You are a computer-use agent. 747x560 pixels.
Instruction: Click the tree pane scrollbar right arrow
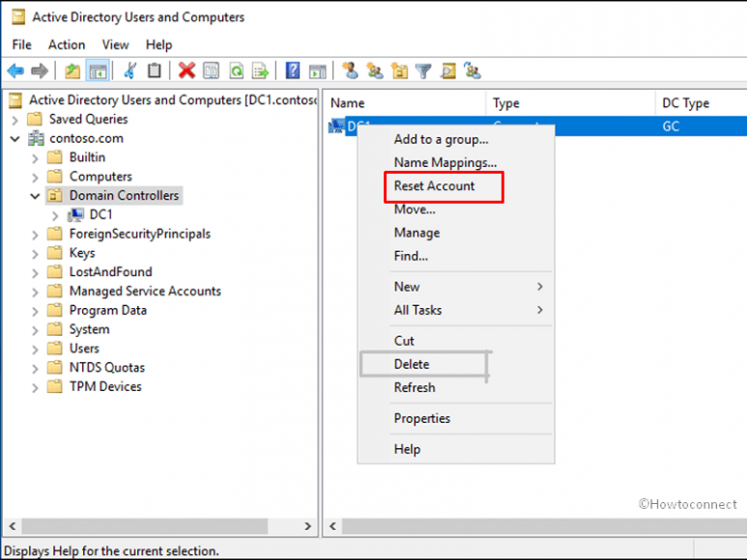pyautogui.click(x=307, y=526)
